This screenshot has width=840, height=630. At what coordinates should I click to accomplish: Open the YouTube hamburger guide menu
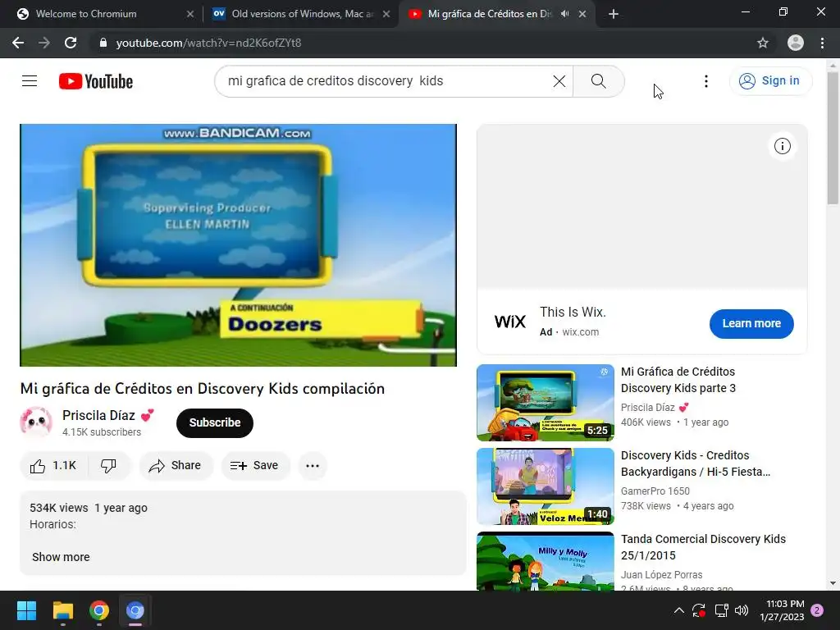coord(30,81)
